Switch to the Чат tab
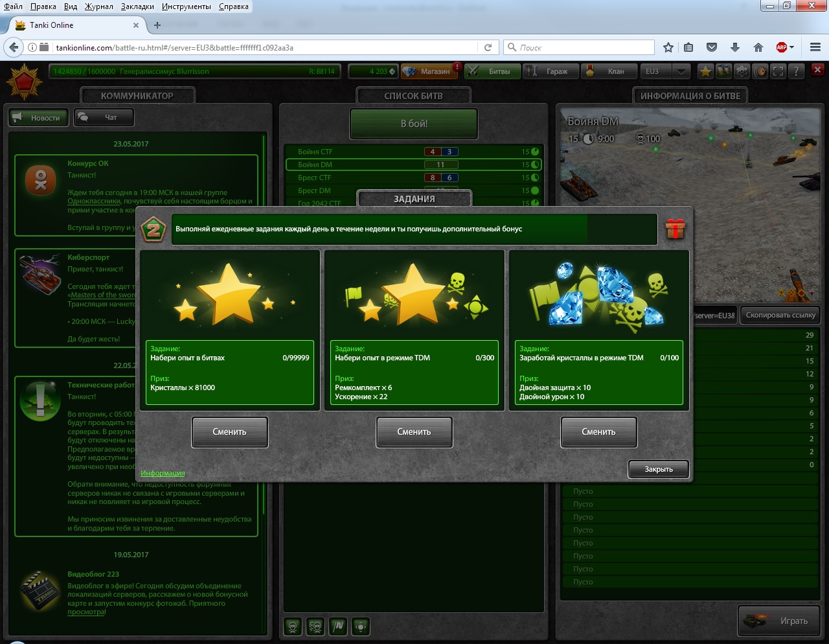Image resolution: width=829 pixels, height=644 pixels. pyautogui.click(x=104, y=117)
